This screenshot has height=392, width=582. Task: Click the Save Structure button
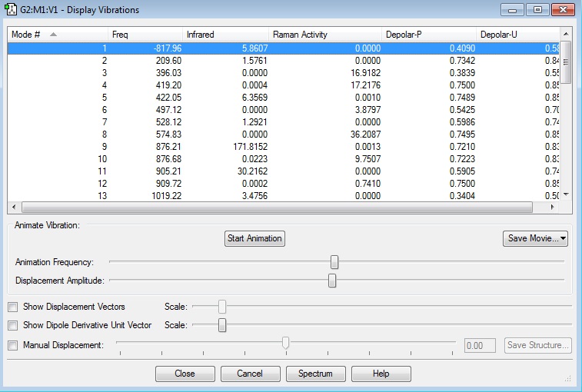click(x=538, y=345)
